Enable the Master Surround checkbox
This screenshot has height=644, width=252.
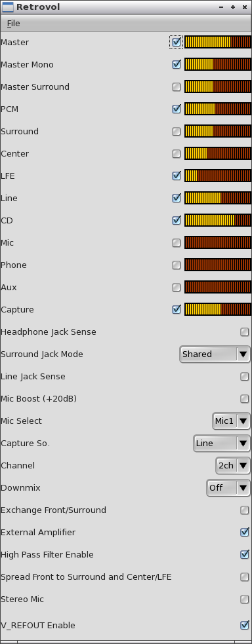(177, 86)
